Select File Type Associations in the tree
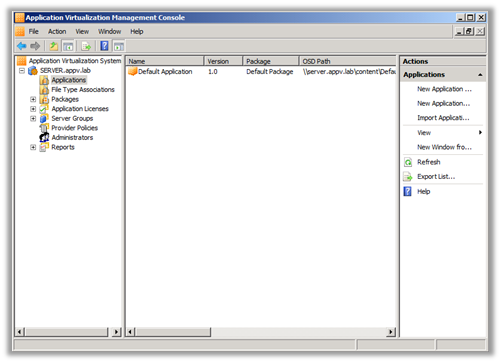This screenshot has height=363, width=501. pos(83,90)
